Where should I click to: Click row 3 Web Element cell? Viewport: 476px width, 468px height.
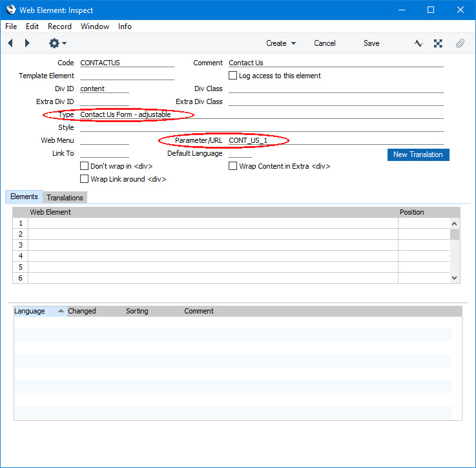point(212,245)
